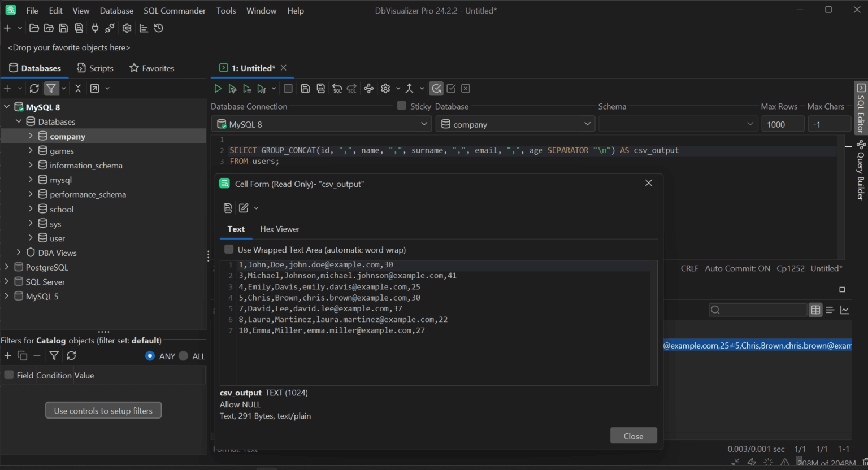Open the SQL history icon
The image size is (868, 470).
(159, 28)
